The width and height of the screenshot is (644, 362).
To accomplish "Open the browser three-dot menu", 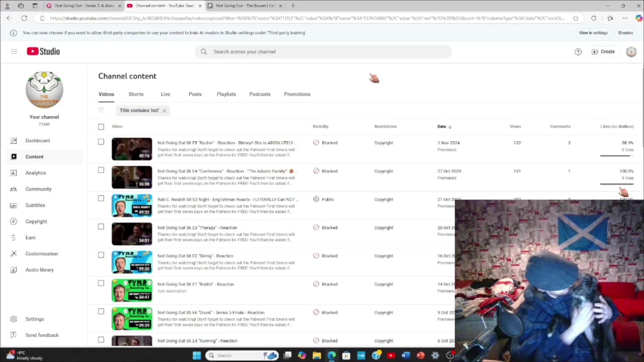I will pos(625,18).
